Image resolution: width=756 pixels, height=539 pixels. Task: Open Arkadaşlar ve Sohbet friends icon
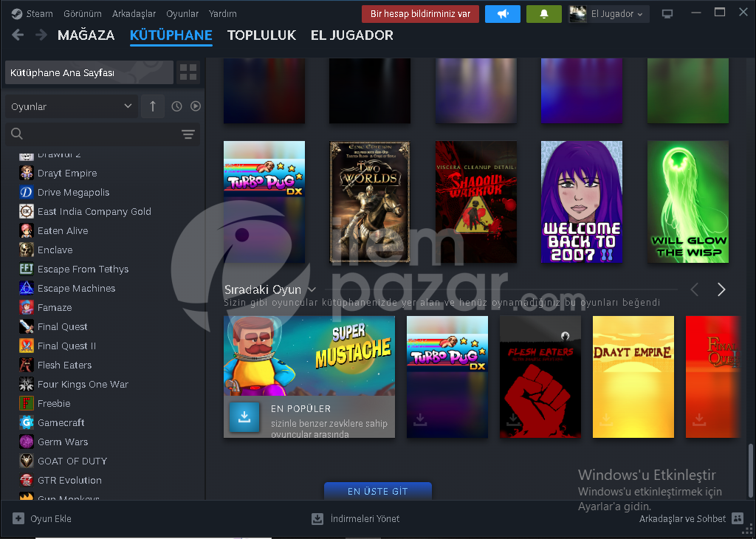point(738,518)
